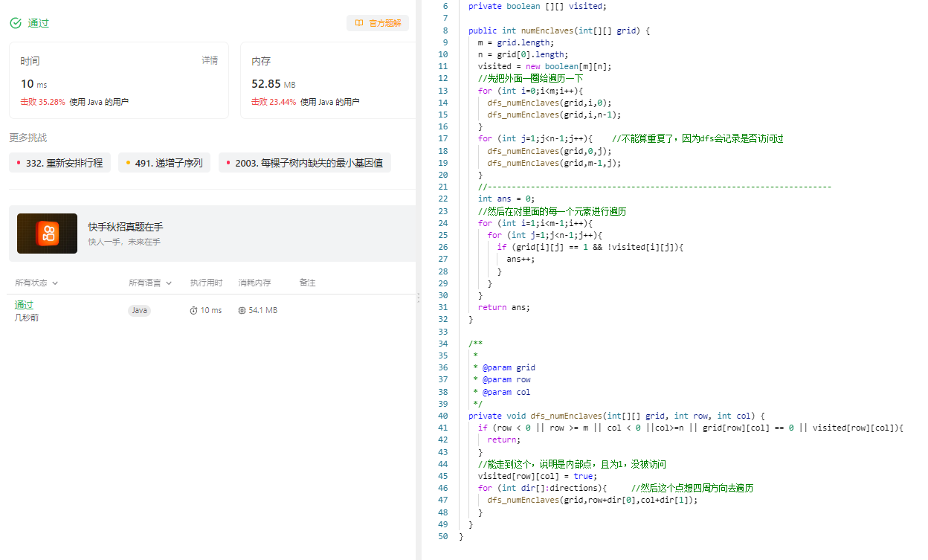Click line number 8 in editor gutter
The width and height of the screenshot is (928, 560).
(x=445, y=30)
